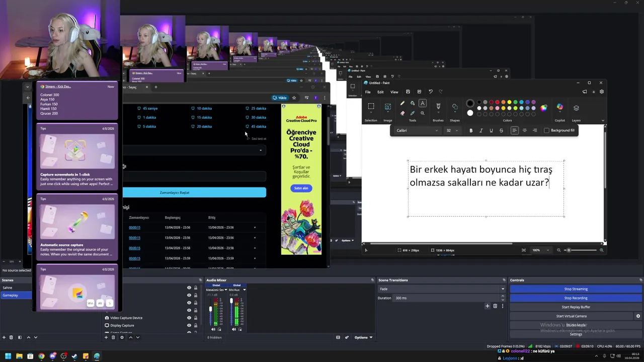Show hidden system tray icons
The image size is (644, 362).
pos(597,356)
